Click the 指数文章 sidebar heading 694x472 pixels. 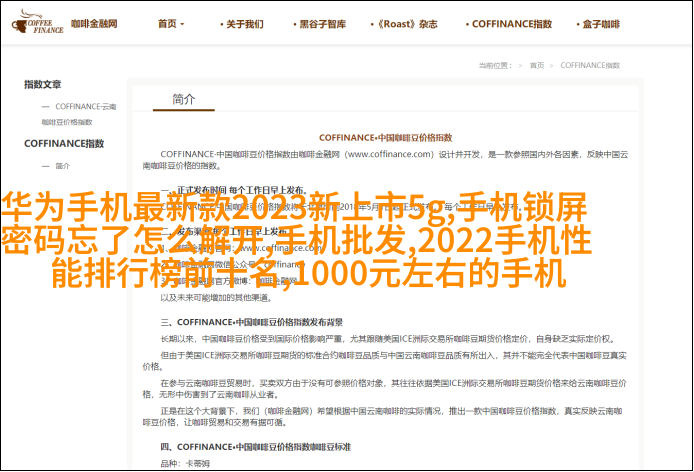(42, 84)
